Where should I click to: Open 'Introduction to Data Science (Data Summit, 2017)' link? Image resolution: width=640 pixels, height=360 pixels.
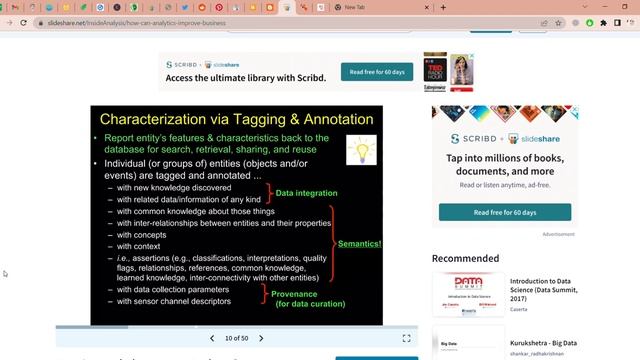[x=544, y=290]
